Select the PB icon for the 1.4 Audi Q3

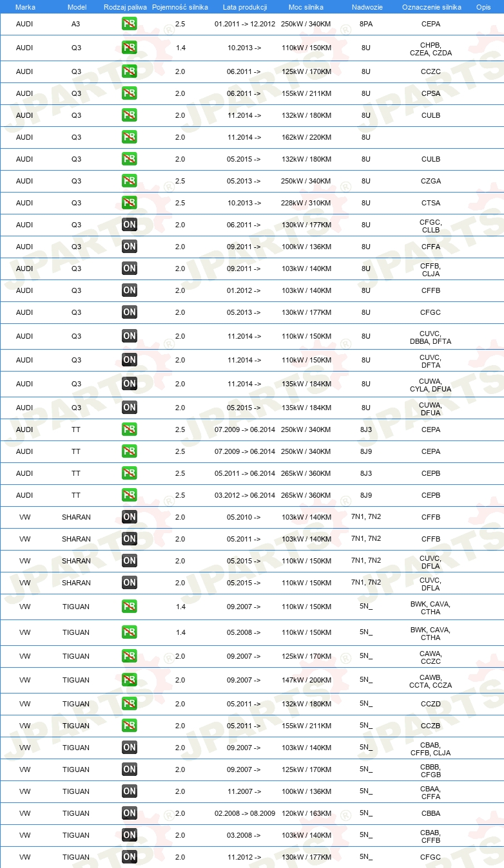(x=130, y=48)
